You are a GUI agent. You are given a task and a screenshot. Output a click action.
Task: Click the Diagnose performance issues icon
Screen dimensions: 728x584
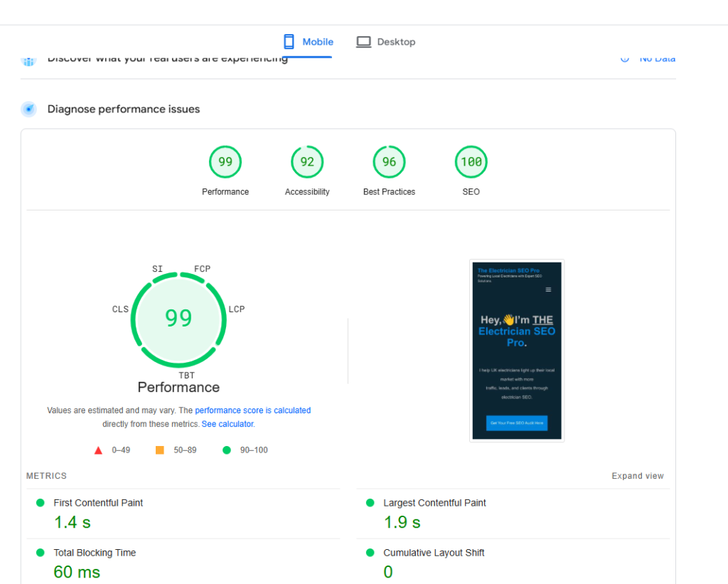click(x=28, y=109)
